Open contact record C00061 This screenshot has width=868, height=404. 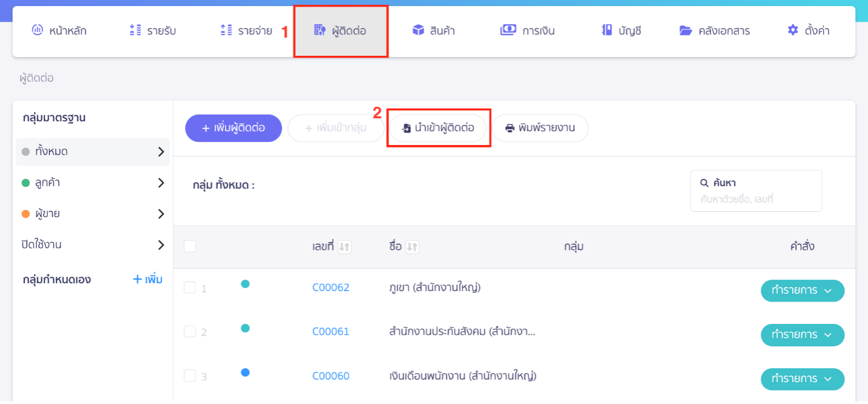(x=331, y=331)
